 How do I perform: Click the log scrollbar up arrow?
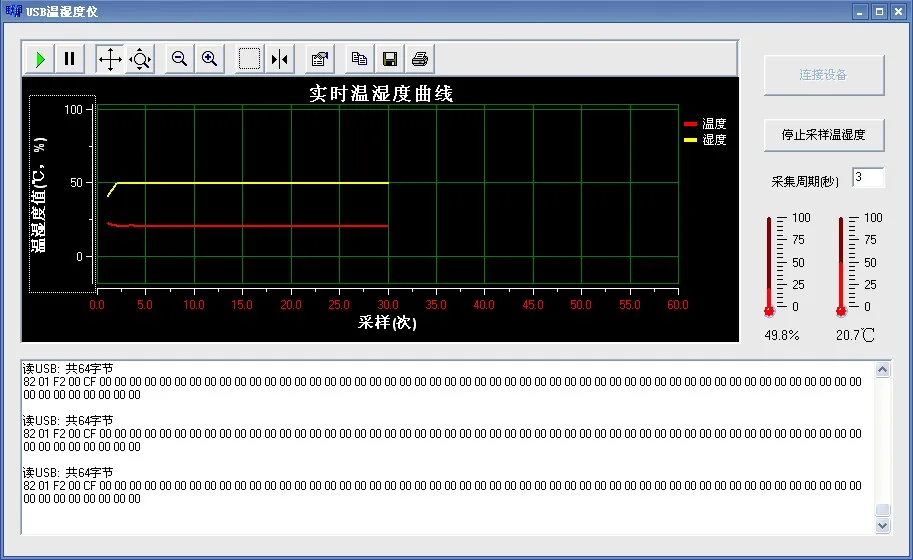(883, 370)
